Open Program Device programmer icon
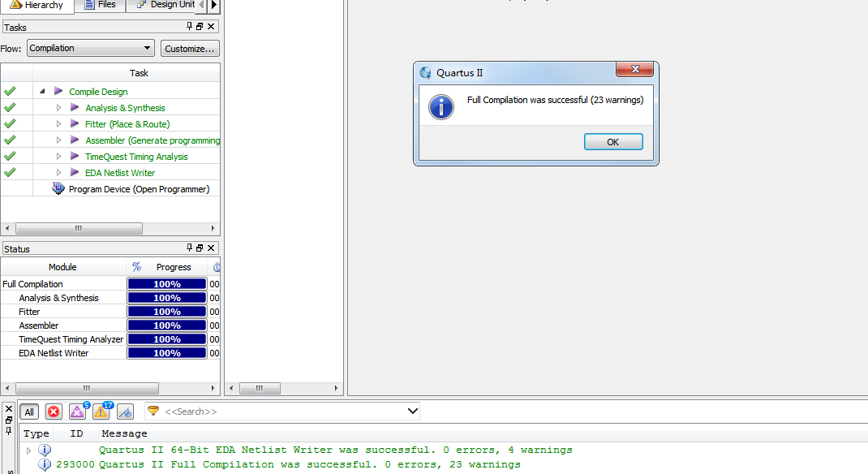The height and width of the screenshot is (474, 868). (x=58, y=188)
